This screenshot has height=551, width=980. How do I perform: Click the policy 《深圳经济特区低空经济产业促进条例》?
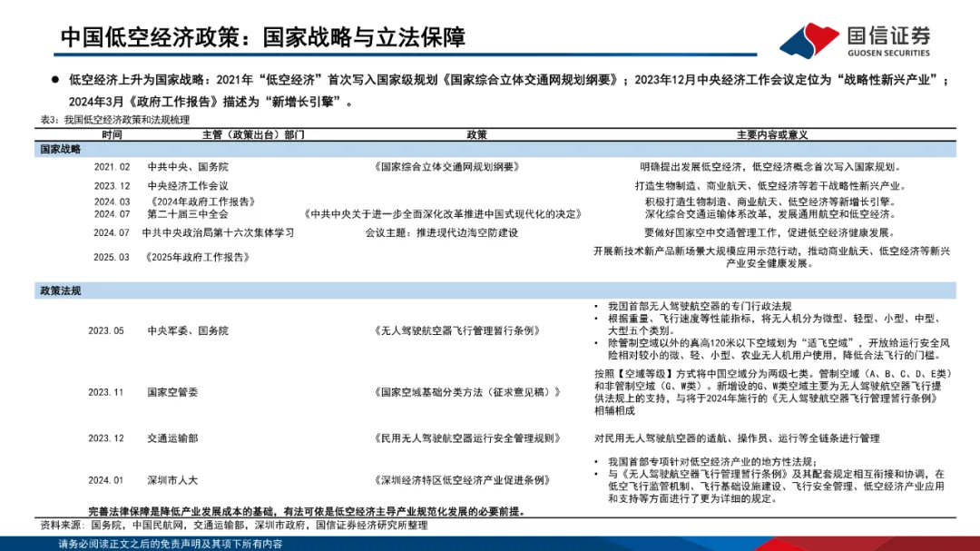pos(461,480)
